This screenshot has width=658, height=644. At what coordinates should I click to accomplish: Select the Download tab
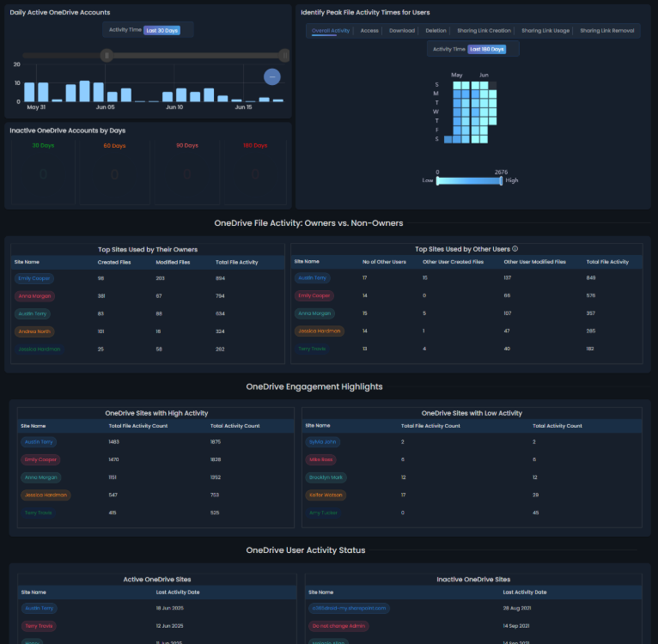[402, 31]
